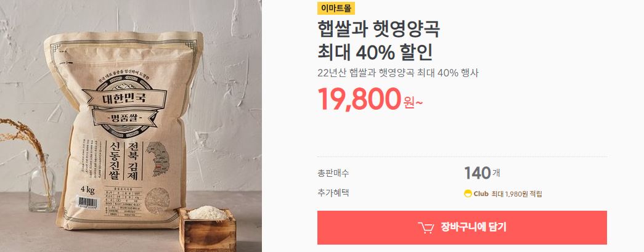Click the 140개 sales count
Image resolution: width=644 pixels, height=252 pixels.
[x=482, y=173]
